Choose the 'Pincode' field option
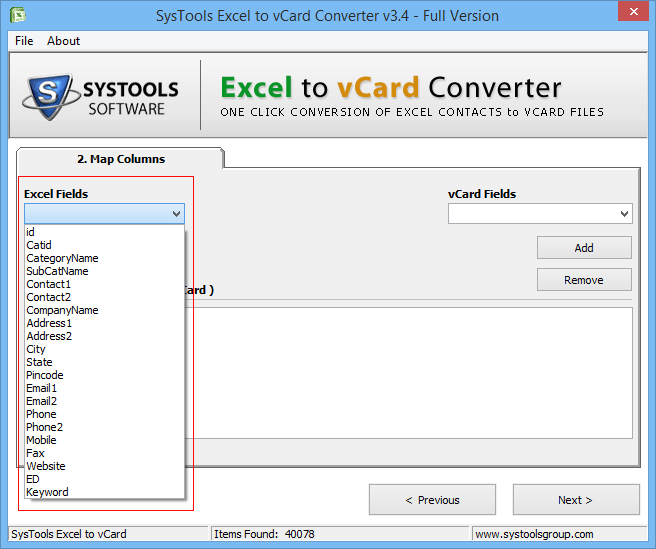 point(105,375)
